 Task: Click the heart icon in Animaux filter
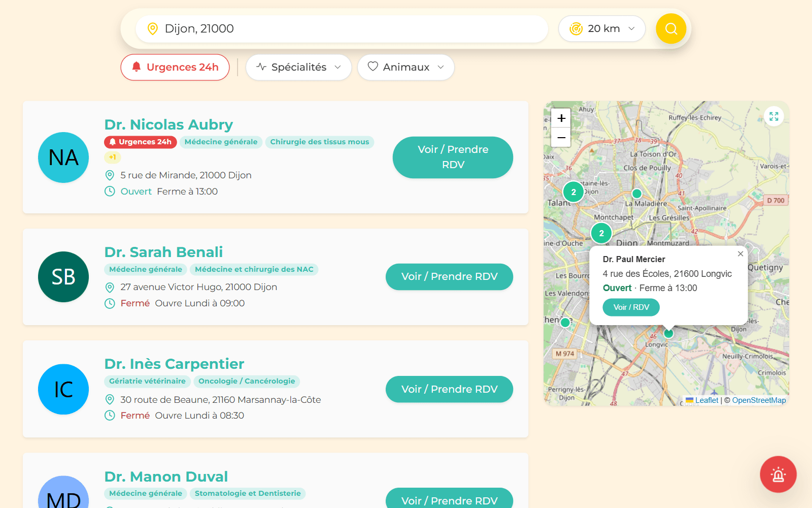coord(373,67)
